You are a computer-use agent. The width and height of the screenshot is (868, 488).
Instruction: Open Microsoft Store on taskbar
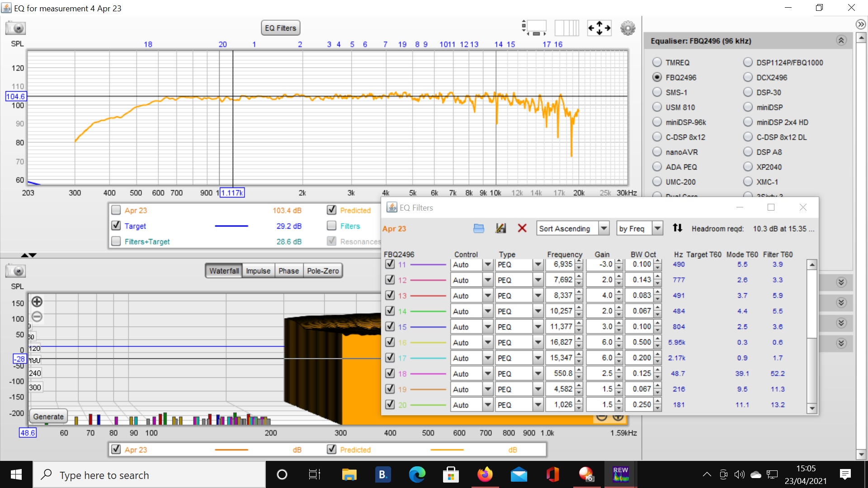(451, 474)
